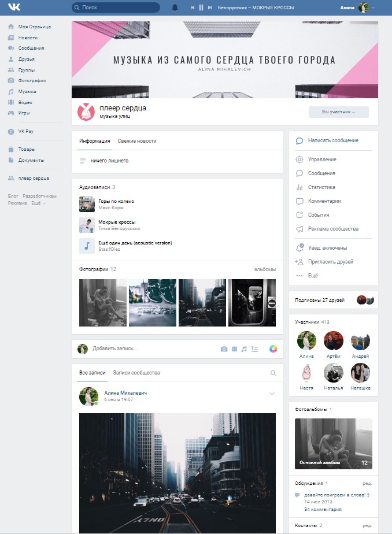
Task: Click the Музыка note icon in sidebar
Action: [11, 91]
